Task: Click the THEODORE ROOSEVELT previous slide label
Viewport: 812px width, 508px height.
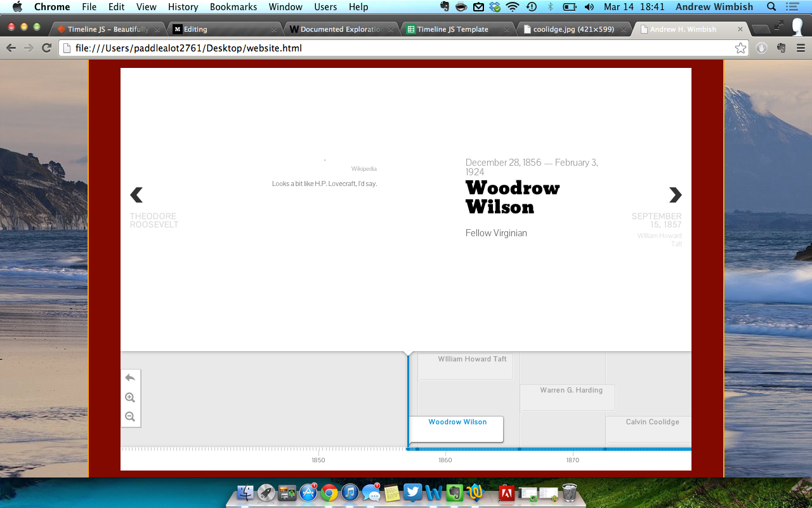Action: (x=154, y=220)
